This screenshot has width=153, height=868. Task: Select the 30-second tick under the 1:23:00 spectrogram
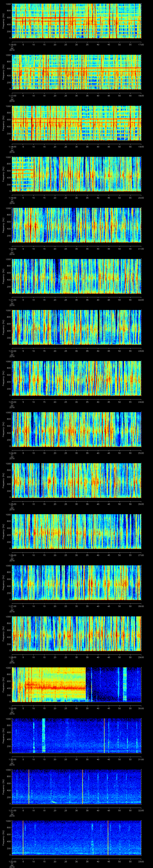pos(76,402)
